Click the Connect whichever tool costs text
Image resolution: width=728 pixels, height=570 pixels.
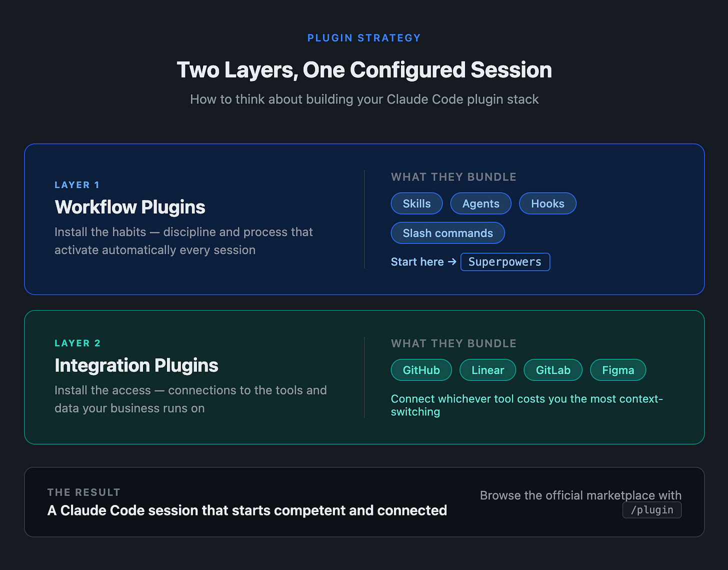coord(527,405)
